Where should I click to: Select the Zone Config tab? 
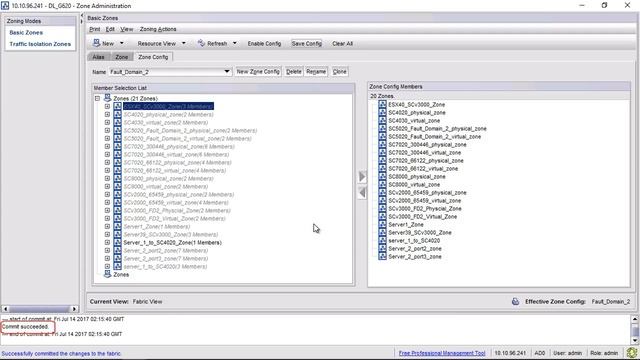[x=153, y=57]
